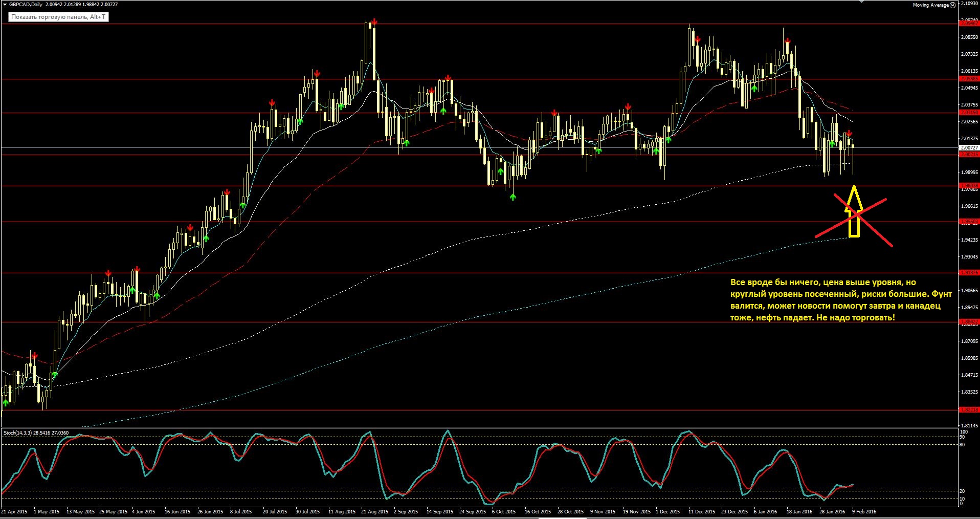Click the 1.90665 price scale value
This screenshot has height=519, width=980.
(970, 291)
